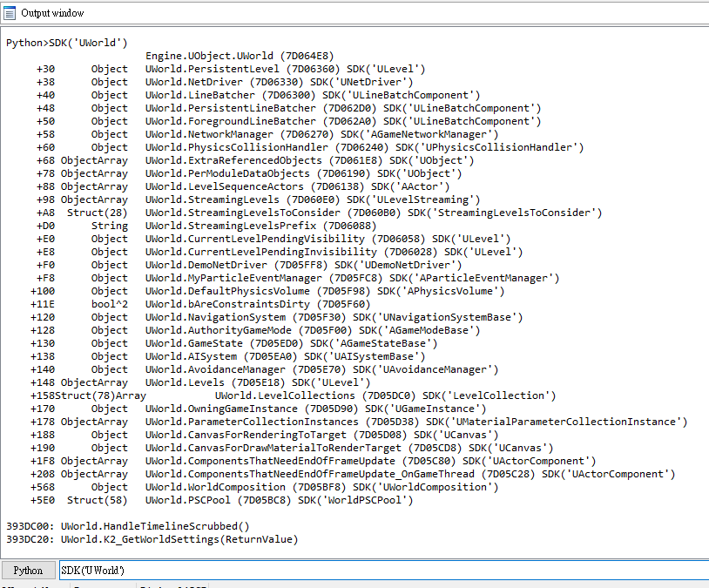709x588 pixels.
Task: Click the UWorld.HandleTimelineScrubbed() function line
Action: point(128,526)
